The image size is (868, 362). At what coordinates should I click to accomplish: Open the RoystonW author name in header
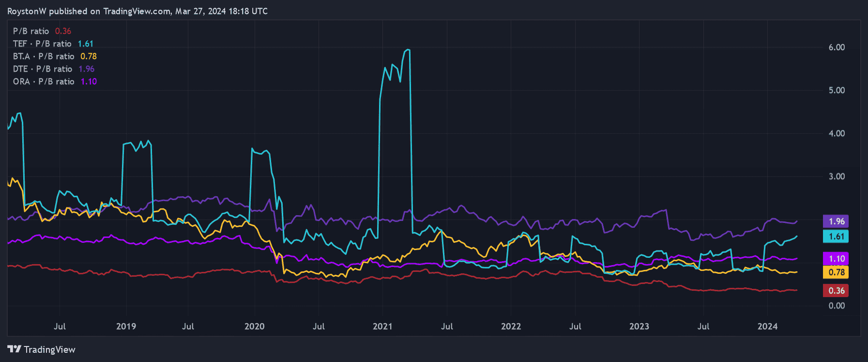27,11
